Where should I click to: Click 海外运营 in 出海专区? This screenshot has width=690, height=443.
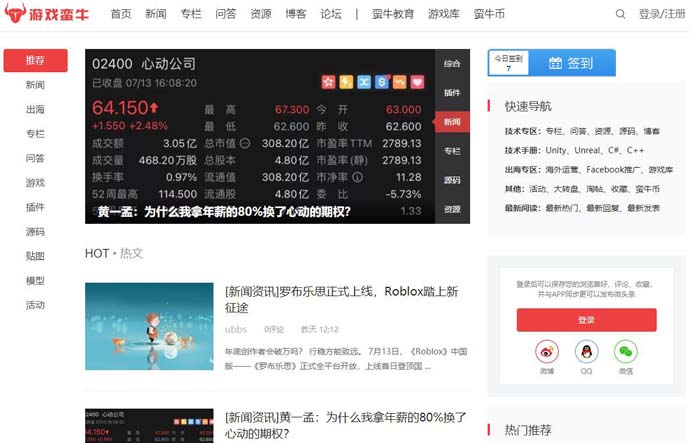(x=562, y=169)
